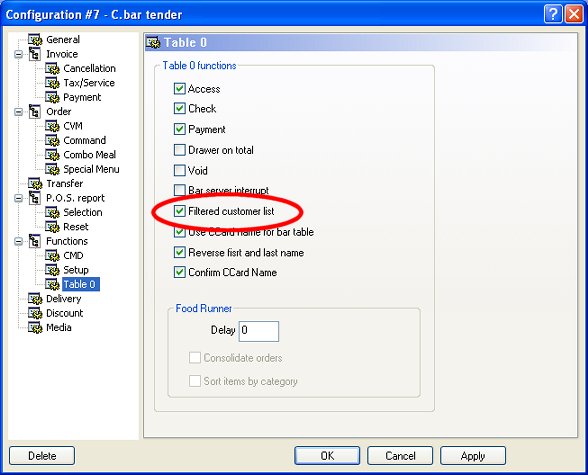The width and height of the screenshot is (588, 475).
Task: Click the Apply button
Action: pos(473,456)
